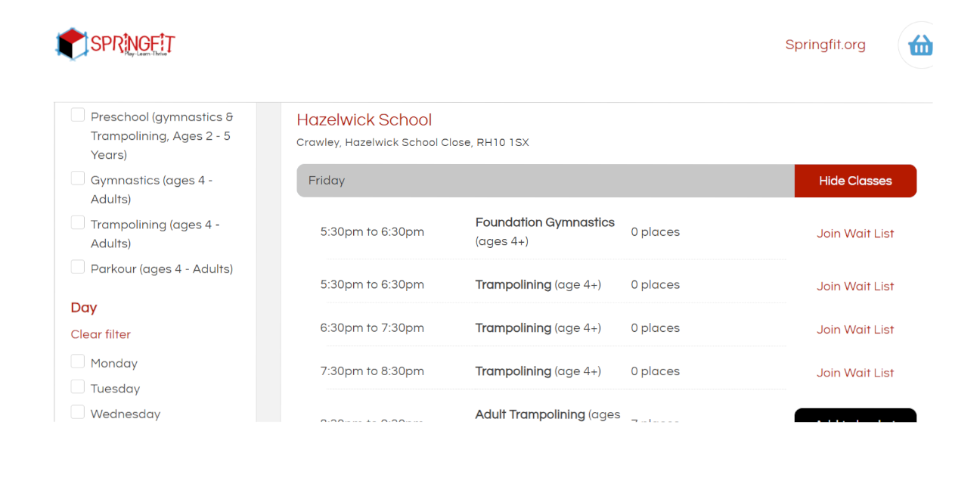Viewport: 980px width, 490px height.
Task: Check the Trampolining ages 4 - Adults box
Action: pos(78,223)
